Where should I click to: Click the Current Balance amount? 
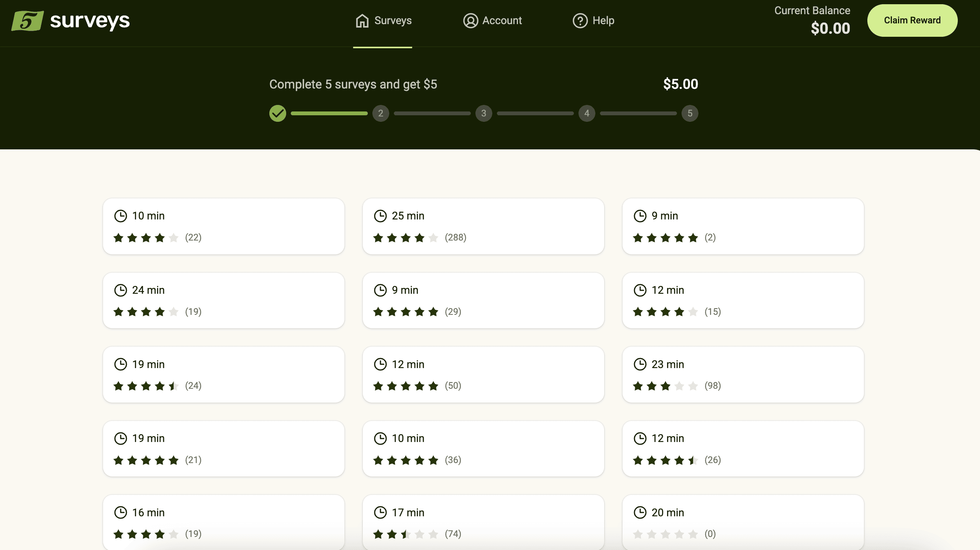[830, 28]
